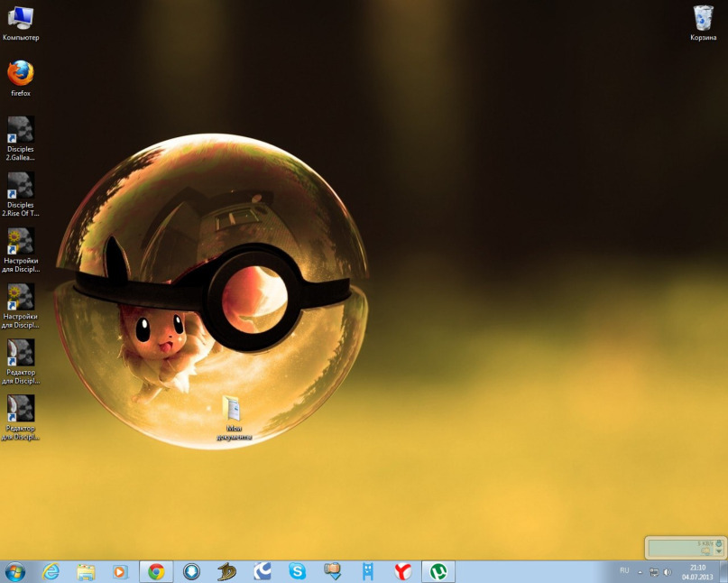Open the Компьютер desktop icon

(21, 18)
